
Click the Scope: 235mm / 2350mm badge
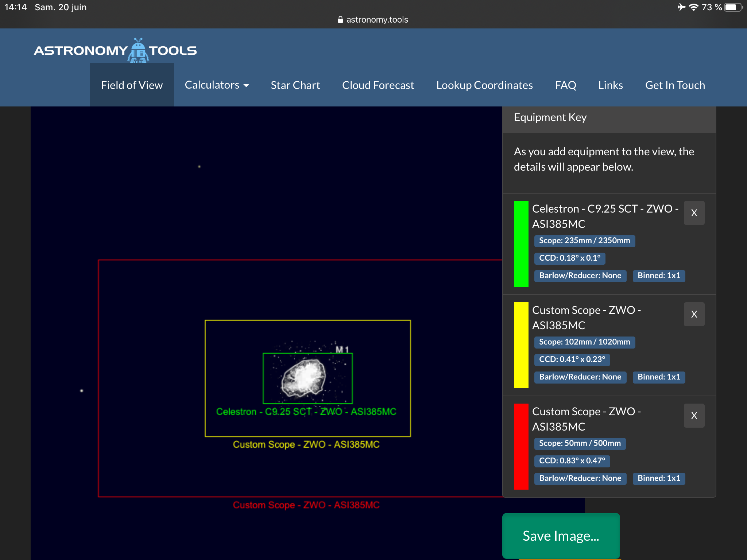click(x=585, y=241)
